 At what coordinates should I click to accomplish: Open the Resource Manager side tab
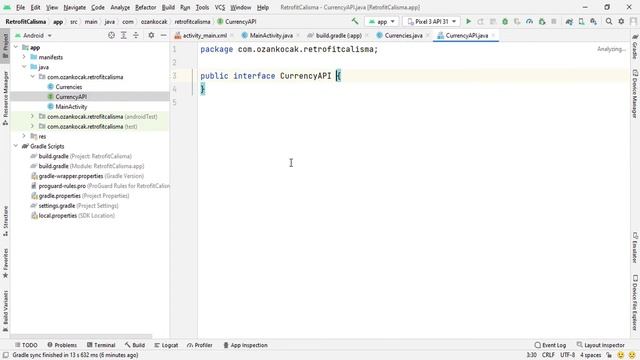pos(5,98)
